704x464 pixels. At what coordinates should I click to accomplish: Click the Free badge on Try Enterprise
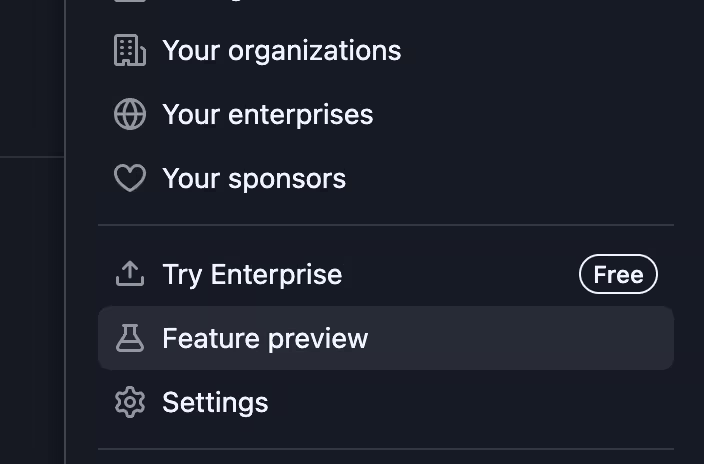coord(618,274)
